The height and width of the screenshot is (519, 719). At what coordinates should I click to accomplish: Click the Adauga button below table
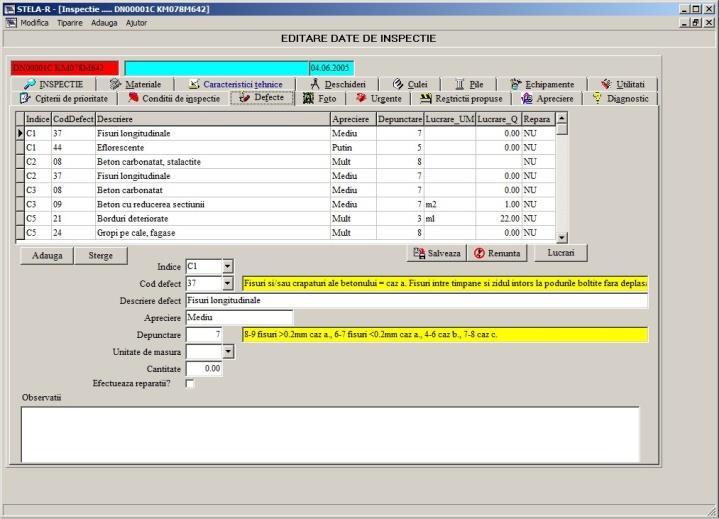coord(47,255)
